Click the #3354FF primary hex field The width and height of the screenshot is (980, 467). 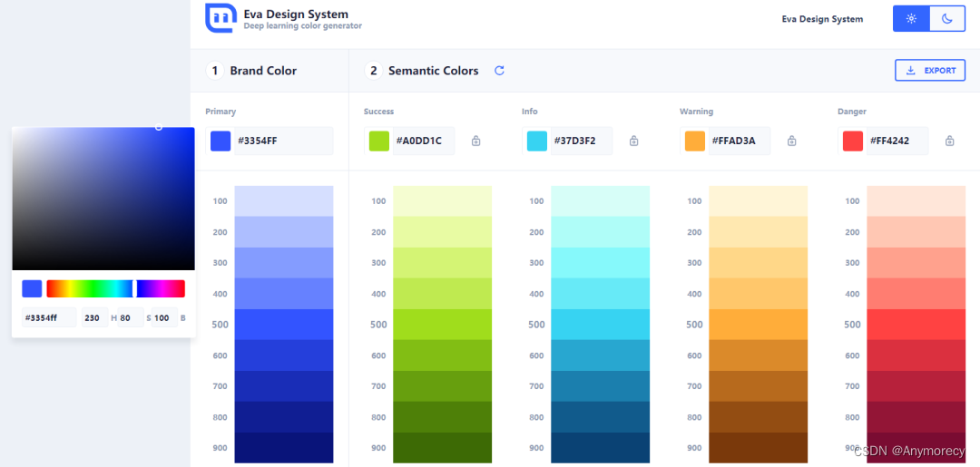(283, 141)
